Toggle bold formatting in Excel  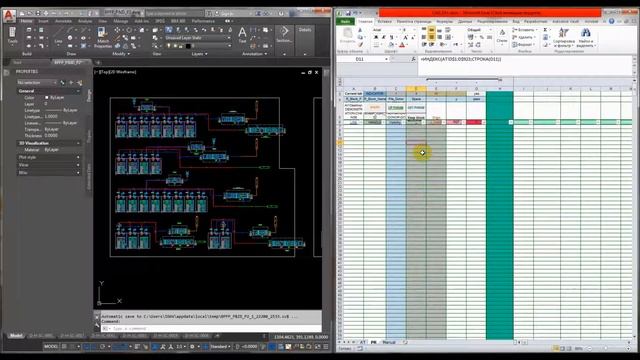pyautogui.click(x=376, y=37)
